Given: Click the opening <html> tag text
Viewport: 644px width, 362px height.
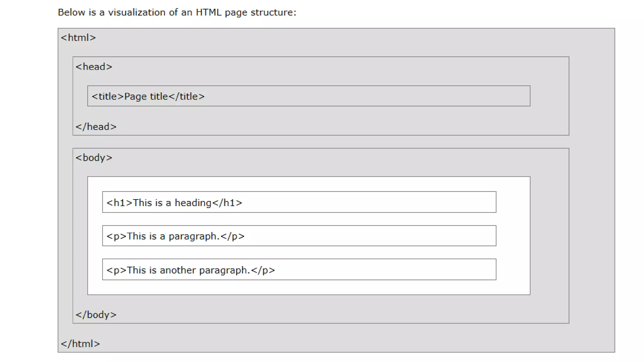Looking at the screenshot, I should coord(78,37).
